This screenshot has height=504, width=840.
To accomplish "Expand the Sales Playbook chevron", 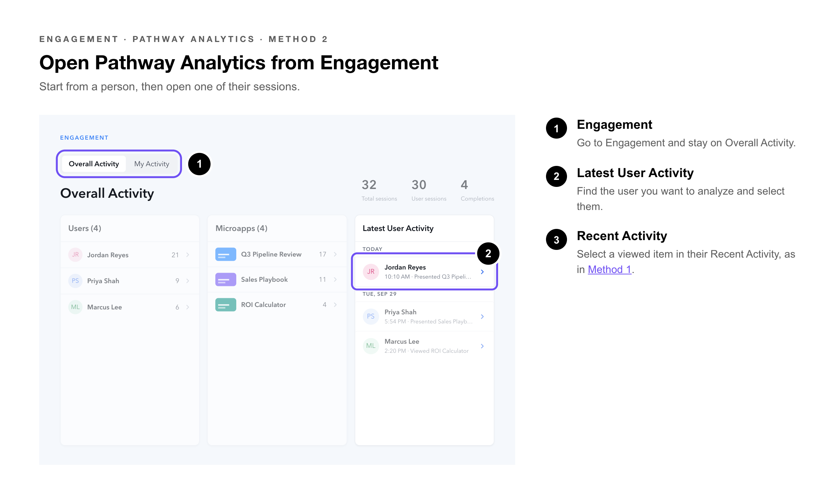I will point(335,279).
